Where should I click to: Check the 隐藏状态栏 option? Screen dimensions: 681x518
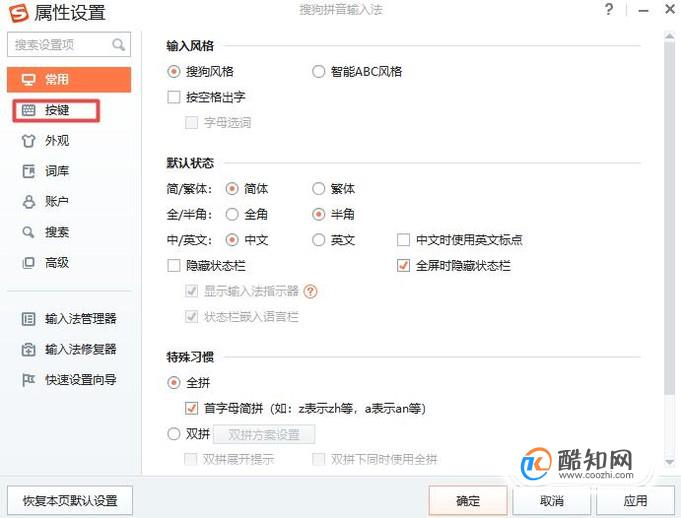point(174,265)
